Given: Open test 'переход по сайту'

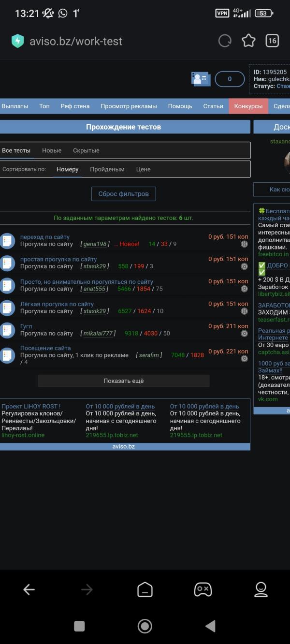Looking at the screenshot, I should click(x=45, y=237).
